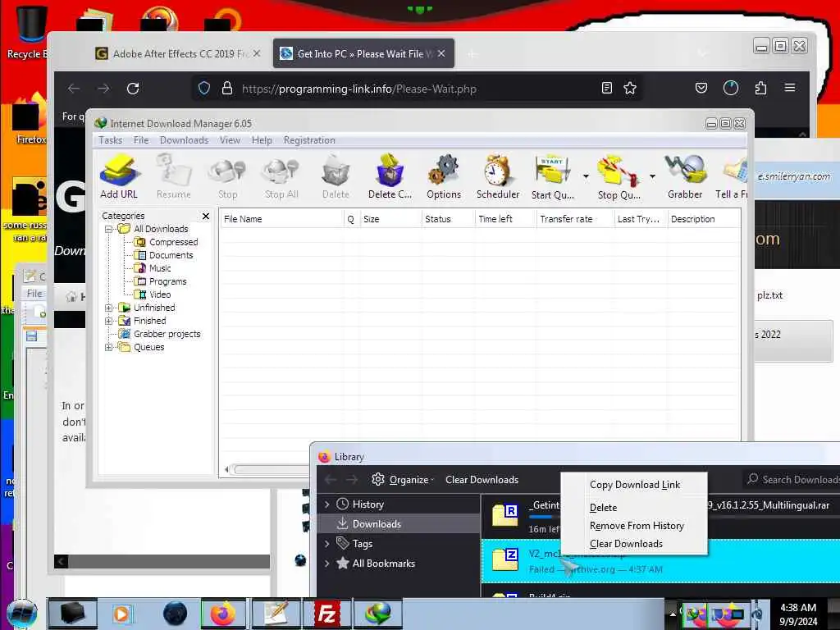840x630 pixels.
Task: Click Clear Downloads button in Library toolbar
Action: 482,480
